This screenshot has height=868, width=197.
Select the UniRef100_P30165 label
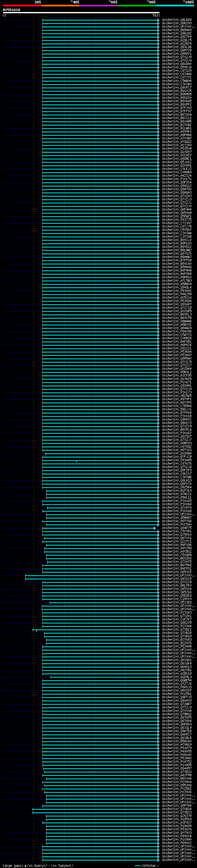coord(177,501)
